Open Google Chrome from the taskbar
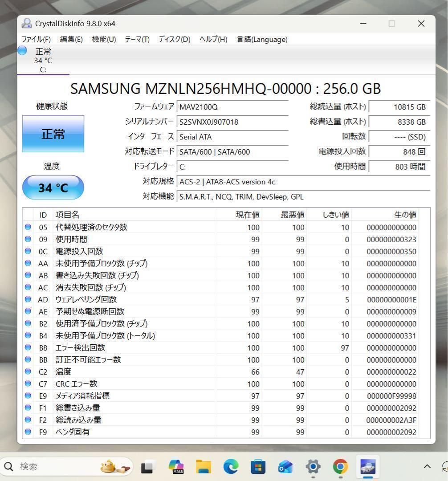Image resolution: width=448 pixels, height=481 pixels. tap(340, 467)
